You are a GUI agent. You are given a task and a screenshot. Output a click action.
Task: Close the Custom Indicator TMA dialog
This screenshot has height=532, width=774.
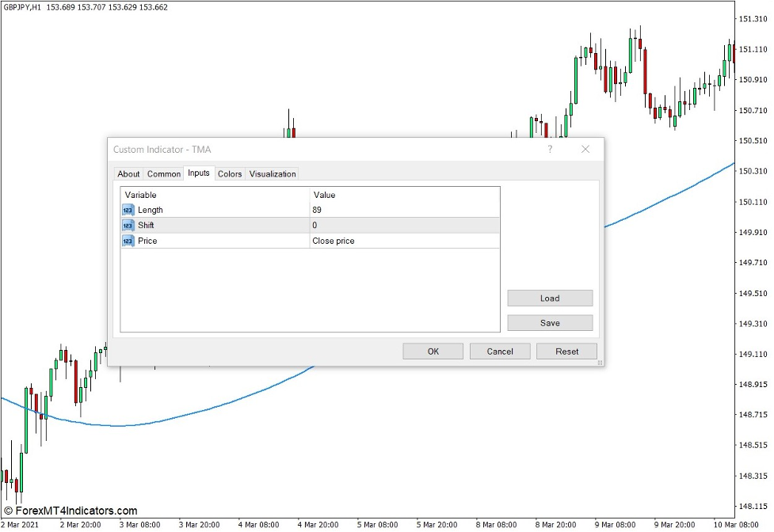tap(585, 149)
